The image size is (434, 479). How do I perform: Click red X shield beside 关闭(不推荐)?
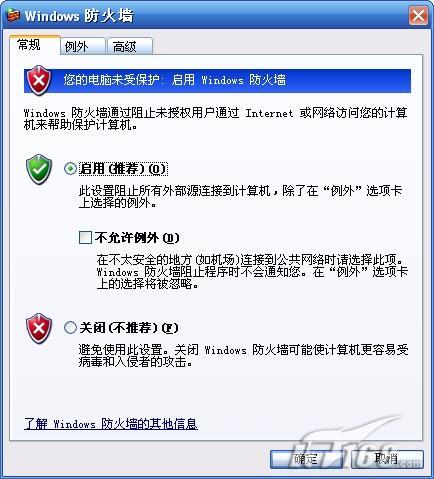(39, 328)
